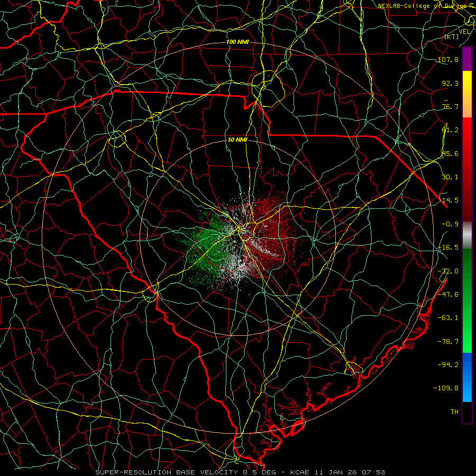Click the [KT] units label
The height and width of the screenshot is (476, 476).
(x=452, y=36)
